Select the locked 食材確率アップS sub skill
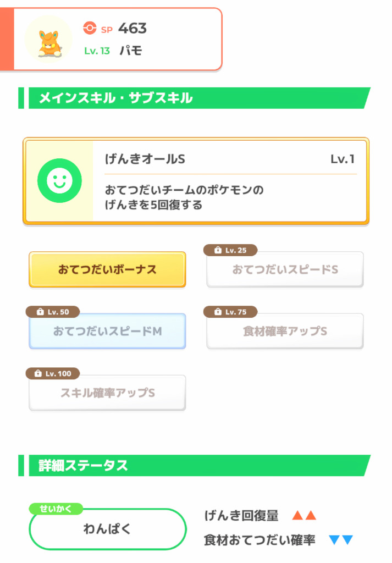The image size is (392, 563). 285,331
